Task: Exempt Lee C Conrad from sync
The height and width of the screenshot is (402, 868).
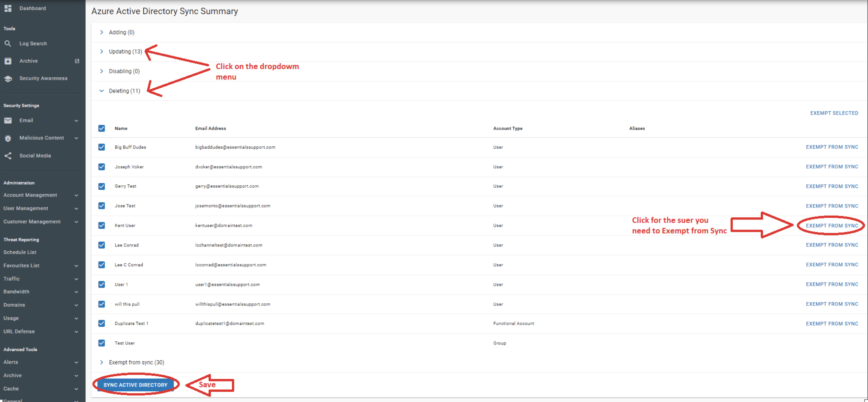Action: point(832,265)
